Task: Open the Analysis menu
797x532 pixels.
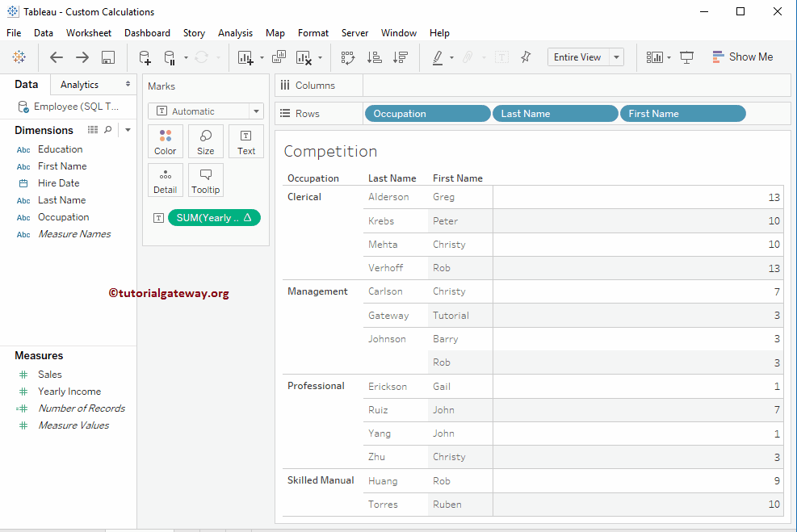Action: point(235,33)
